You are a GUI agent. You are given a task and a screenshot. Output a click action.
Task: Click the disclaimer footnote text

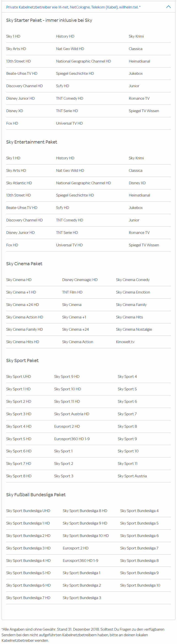pos(83,634)
